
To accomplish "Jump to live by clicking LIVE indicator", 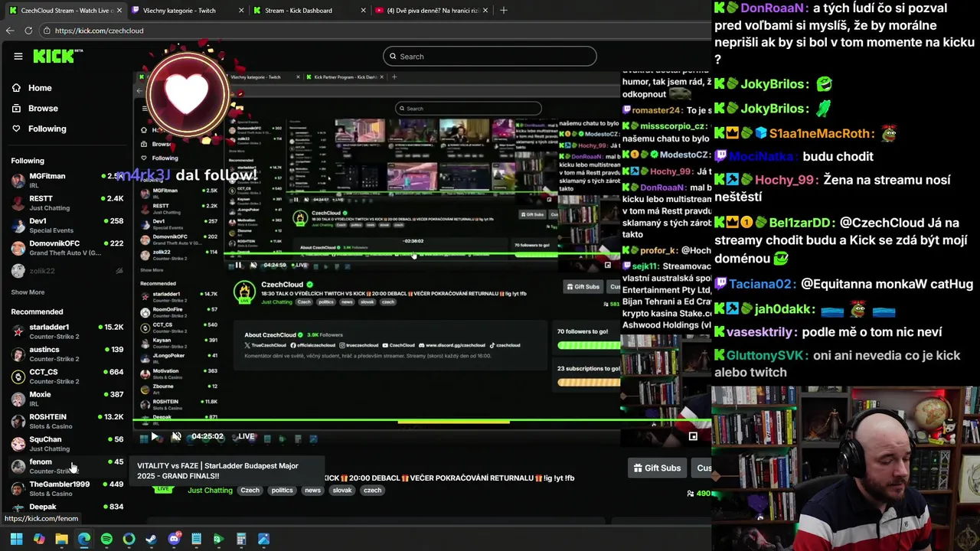I will pos(246,437).
